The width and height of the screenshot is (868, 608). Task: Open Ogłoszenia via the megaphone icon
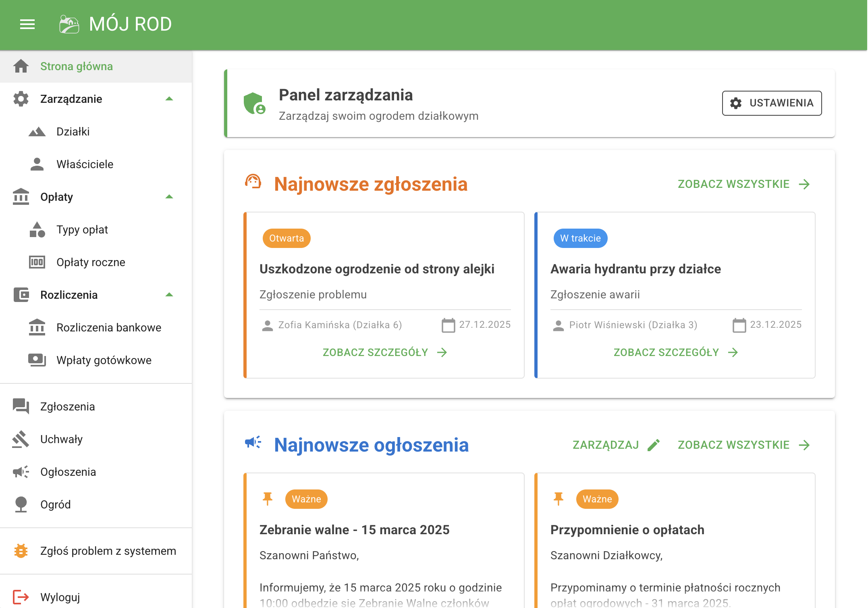click(21, 472)
